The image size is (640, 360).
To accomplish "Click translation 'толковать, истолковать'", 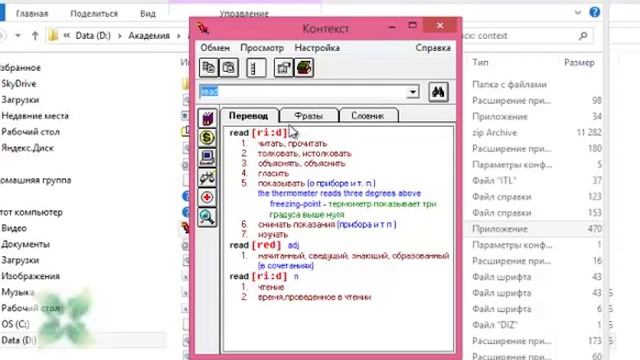I will 304,154.
